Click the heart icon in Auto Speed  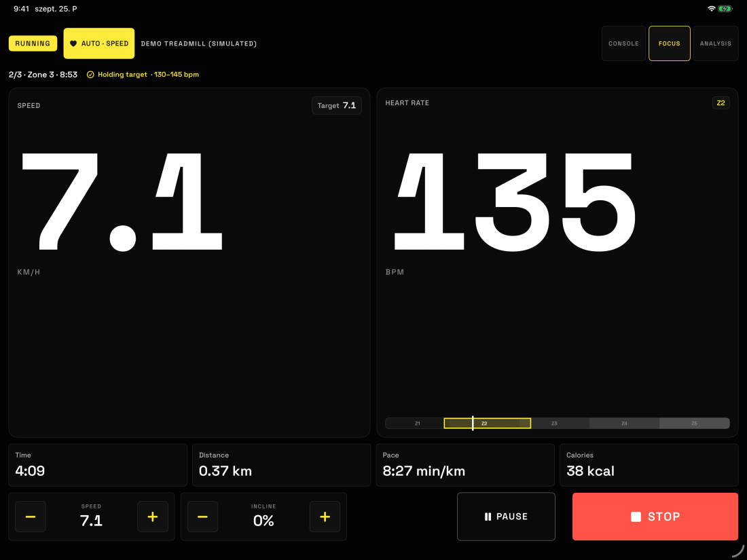coord(73,43)
